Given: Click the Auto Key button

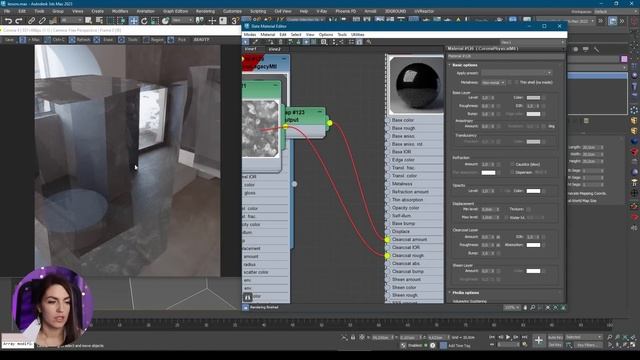Looking at the screenshot, I should pos(555,338).
